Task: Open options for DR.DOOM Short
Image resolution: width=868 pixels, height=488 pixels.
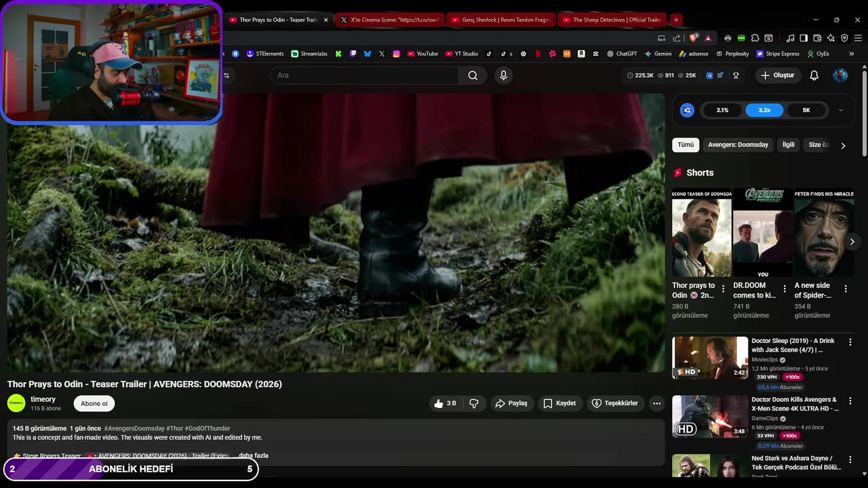Action: pyautogui.click(x=785, y=289)
